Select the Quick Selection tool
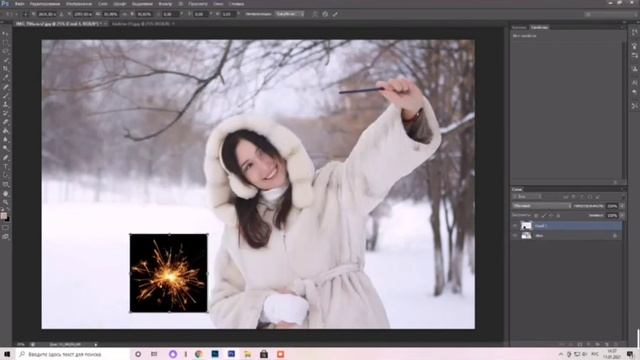This screenshot has width=640, height=360. click(x=5, y=60)
